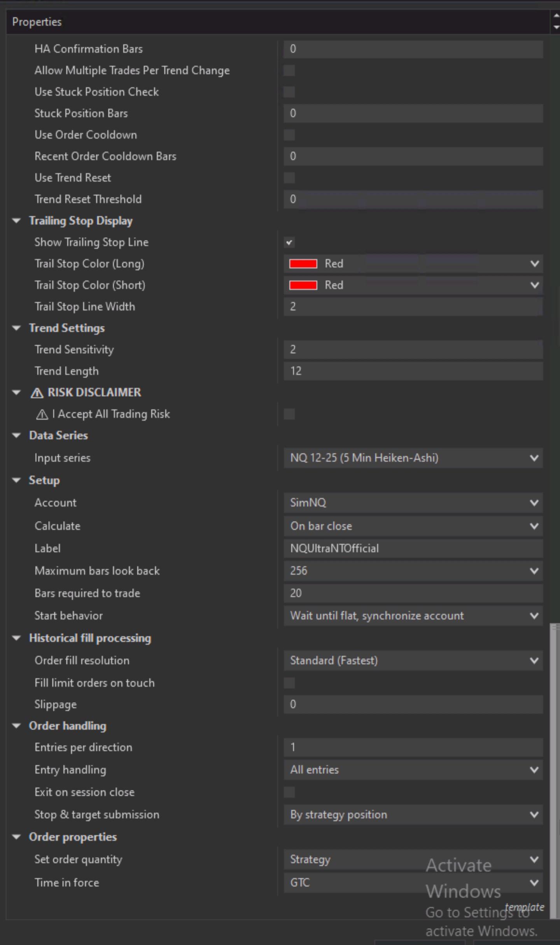The width and height of the screenshot is (560, 945).
Task: Click the vertical scrollbar thumb
Action: tap(554, 770)
